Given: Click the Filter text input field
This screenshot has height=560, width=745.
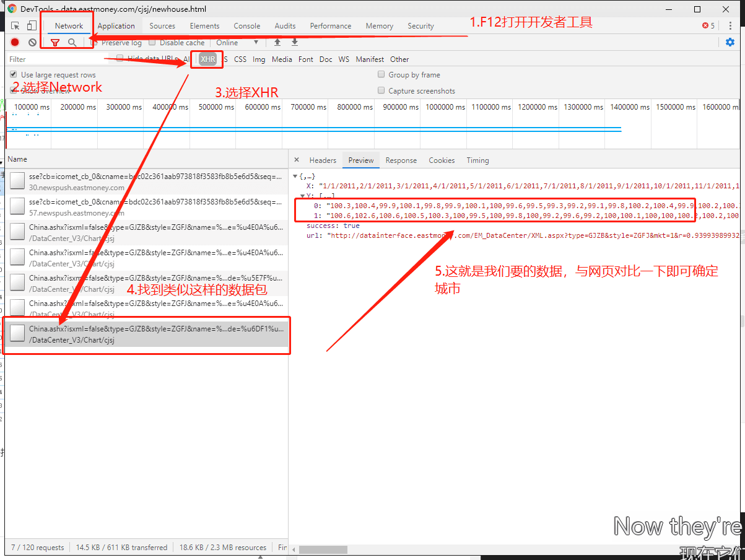Looking at the screenshot, I should (x=56, y=59).
